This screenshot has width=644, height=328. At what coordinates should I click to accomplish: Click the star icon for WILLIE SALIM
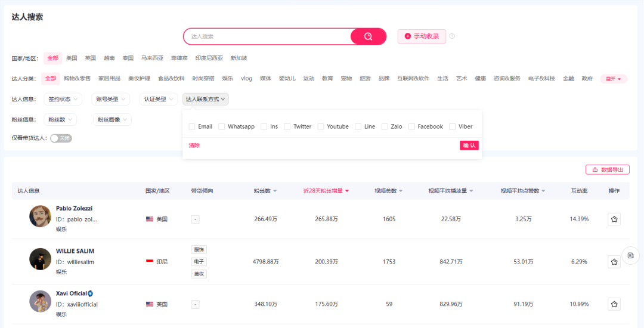(x=614, y=262)
